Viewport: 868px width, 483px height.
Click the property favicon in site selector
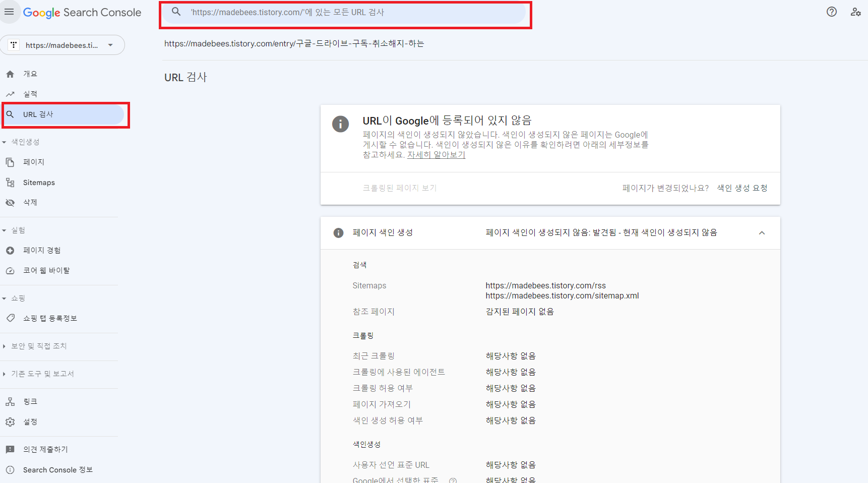tap(14, 45)
